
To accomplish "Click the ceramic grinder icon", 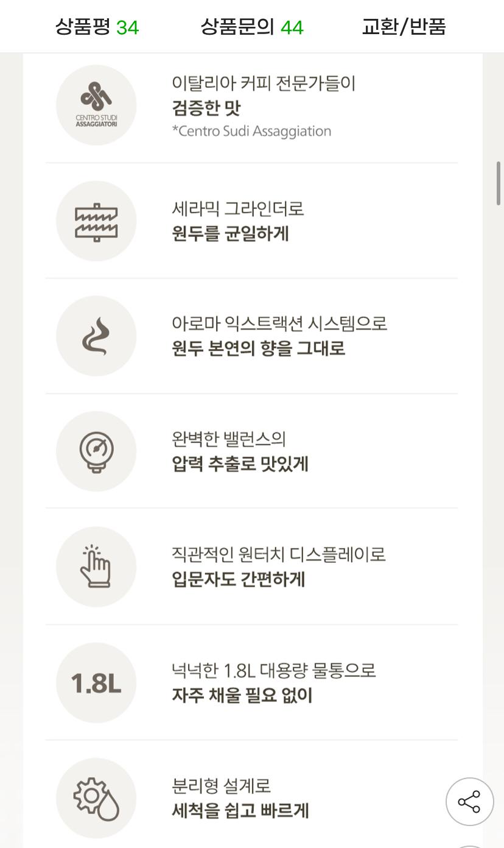I will [x=96, y=221].
